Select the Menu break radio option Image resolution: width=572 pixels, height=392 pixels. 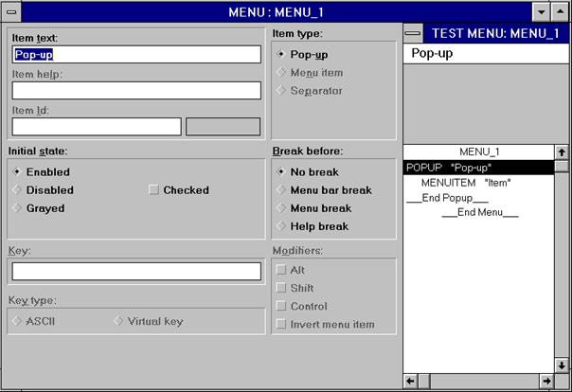point(281,208)
